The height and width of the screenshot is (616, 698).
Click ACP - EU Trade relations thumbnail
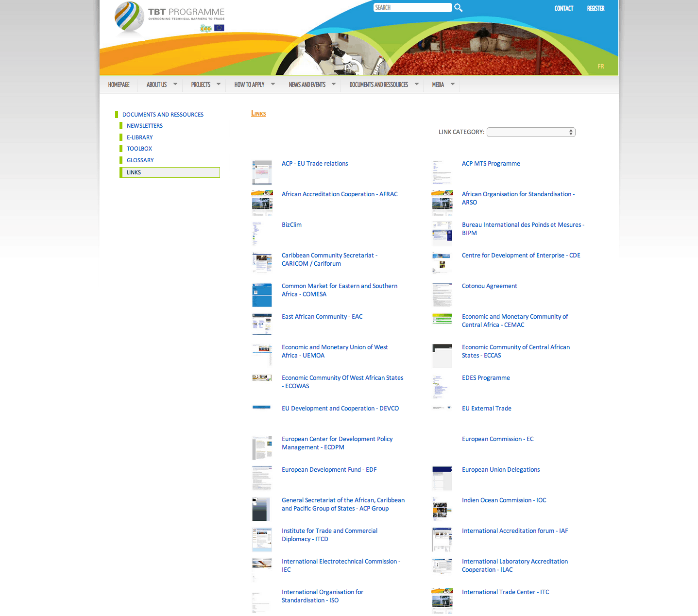[262, 172]
